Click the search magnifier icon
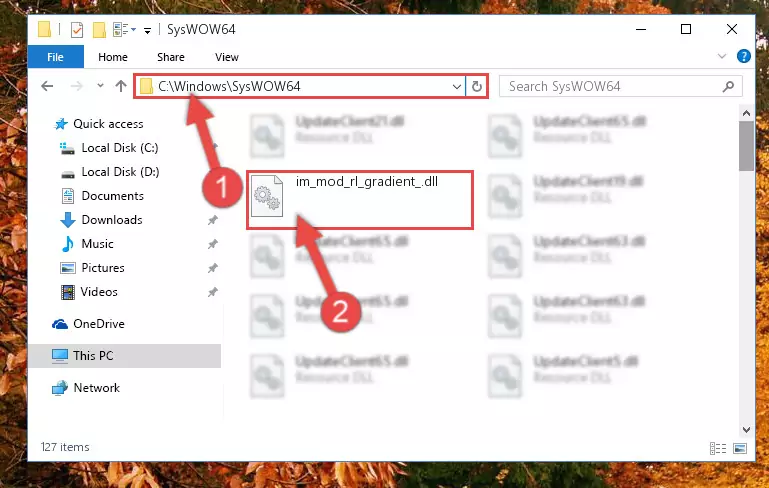The image size is (769, 488). click(x=728, y=86)
